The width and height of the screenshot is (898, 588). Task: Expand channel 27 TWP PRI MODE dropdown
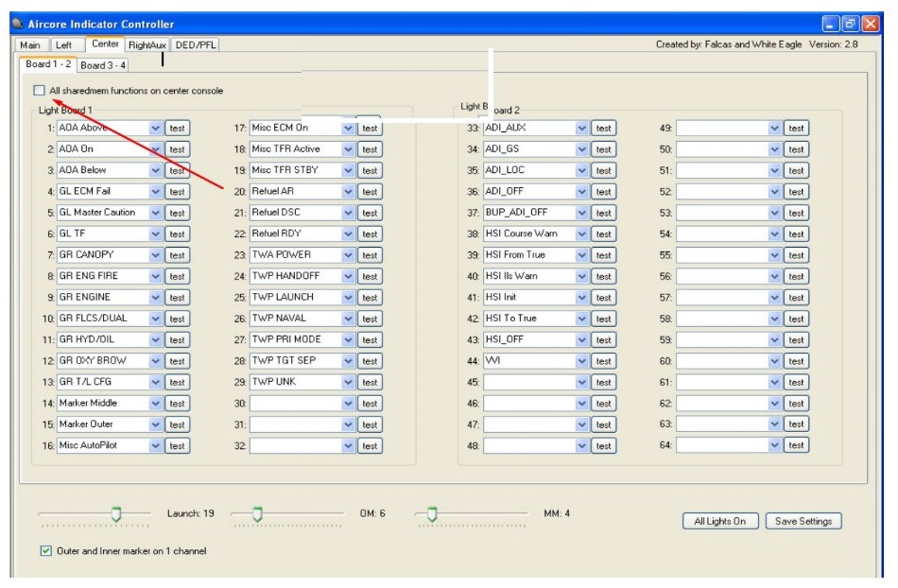[348, 340]
